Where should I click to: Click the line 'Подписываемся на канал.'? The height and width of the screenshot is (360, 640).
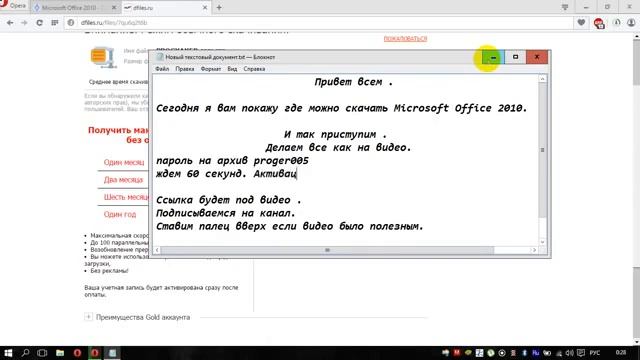click(x=226, y=213)
